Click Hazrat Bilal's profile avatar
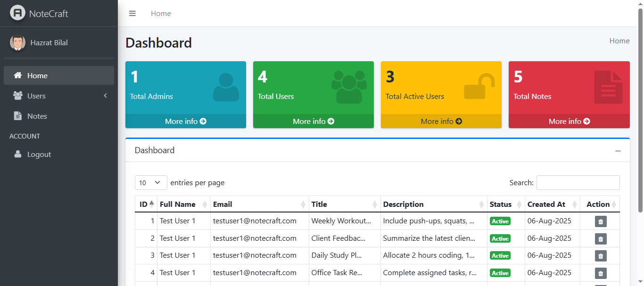The height and width of the screenshot is (286, 644). click(18, 43)
